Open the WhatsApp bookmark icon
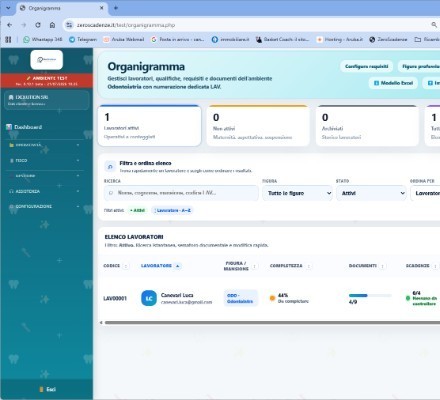 click(26, 39)
